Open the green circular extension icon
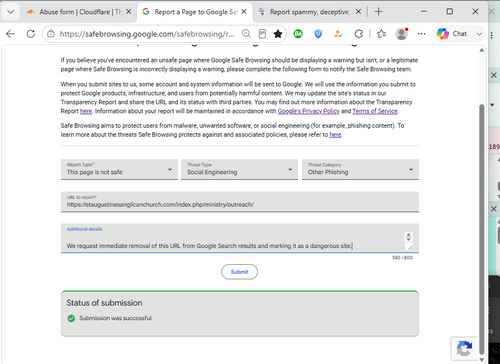The width and height of the screenshot is (500, 364). tap(298, 34)
